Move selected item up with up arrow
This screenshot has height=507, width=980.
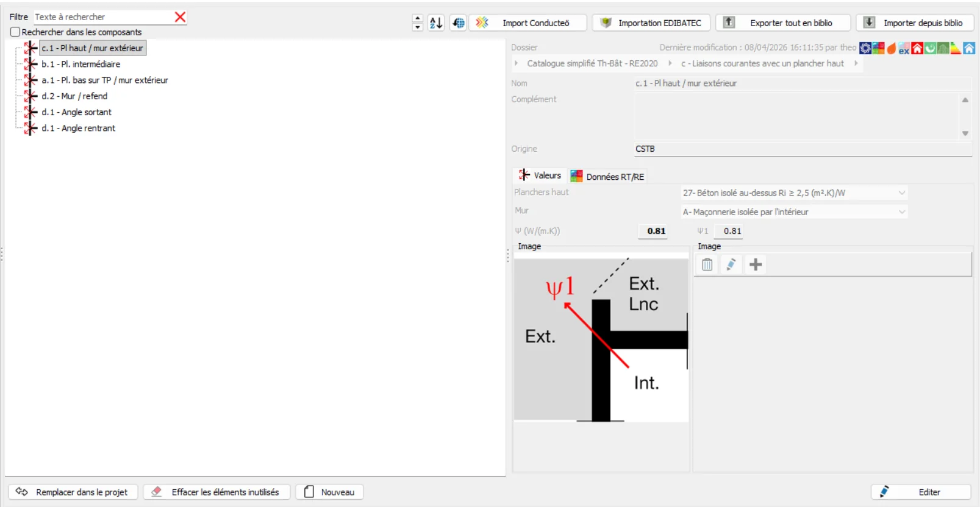pos(418,18)
